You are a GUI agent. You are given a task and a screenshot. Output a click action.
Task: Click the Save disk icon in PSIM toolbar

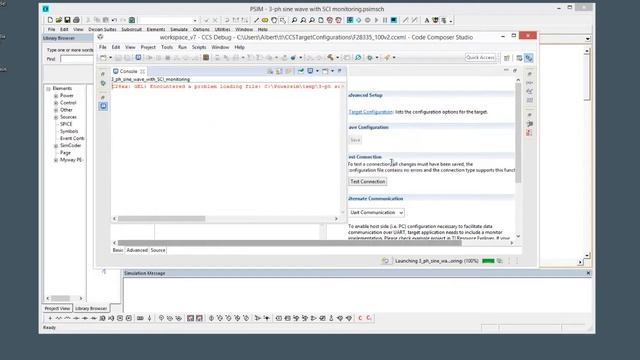click(67, 20)
